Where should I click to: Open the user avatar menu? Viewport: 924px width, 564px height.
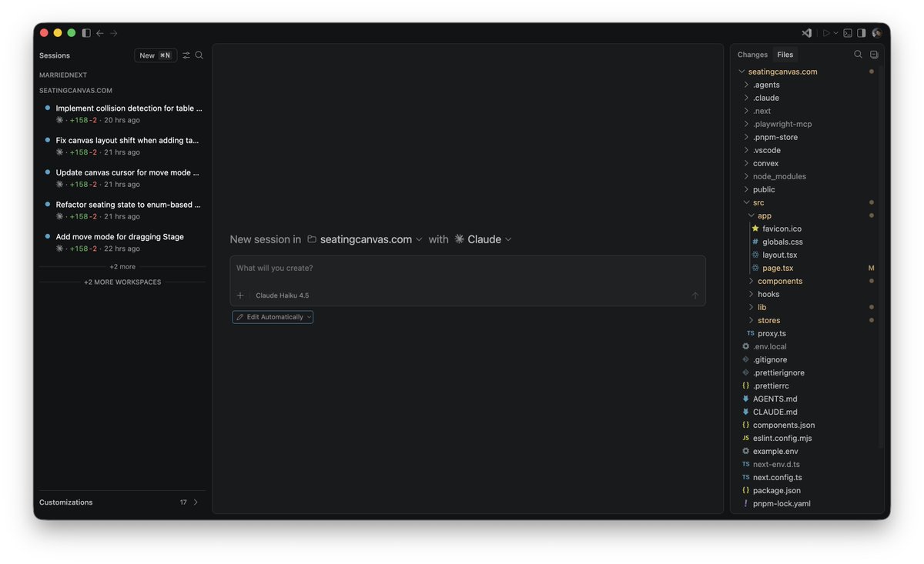pos(876,33)
